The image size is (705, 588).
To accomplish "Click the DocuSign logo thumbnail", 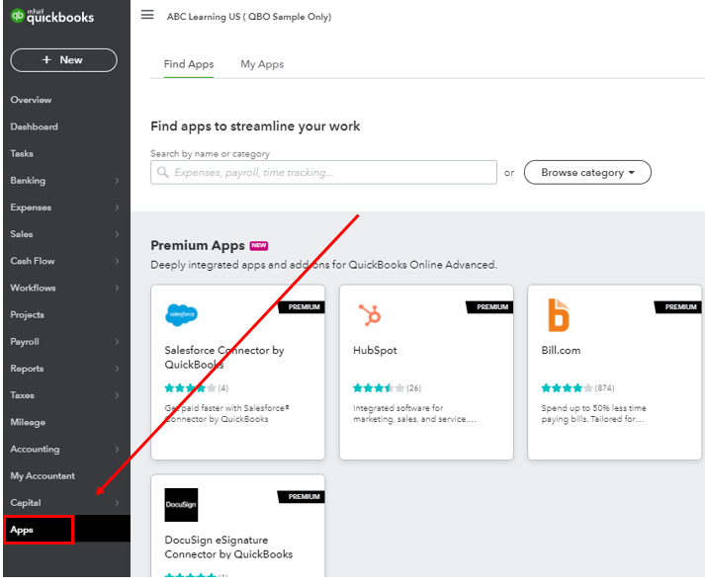I will point(181,504).
